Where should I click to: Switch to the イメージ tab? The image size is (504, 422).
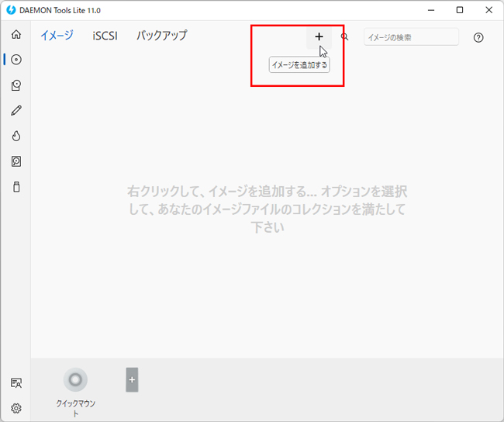pyautogui.click(x=57, y=36)
